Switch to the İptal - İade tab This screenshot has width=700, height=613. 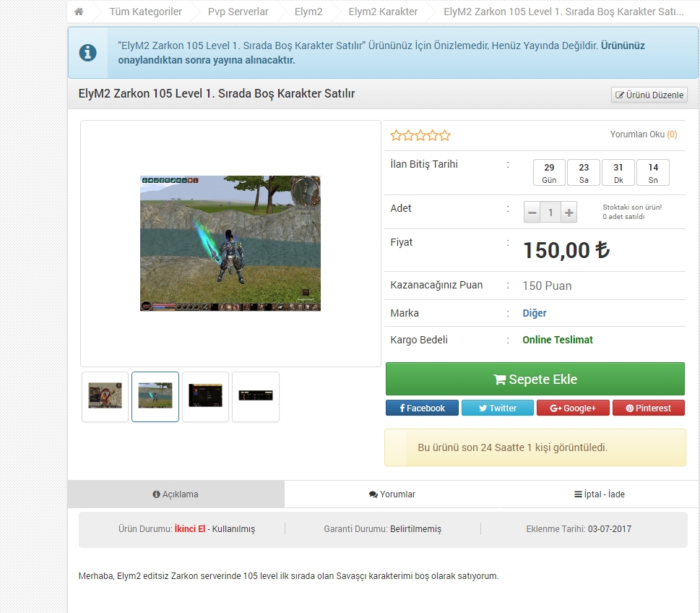[x=600, y=494]
